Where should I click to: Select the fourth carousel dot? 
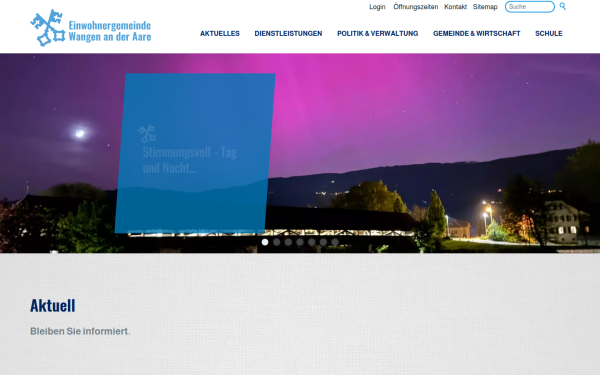click(300, 242)
